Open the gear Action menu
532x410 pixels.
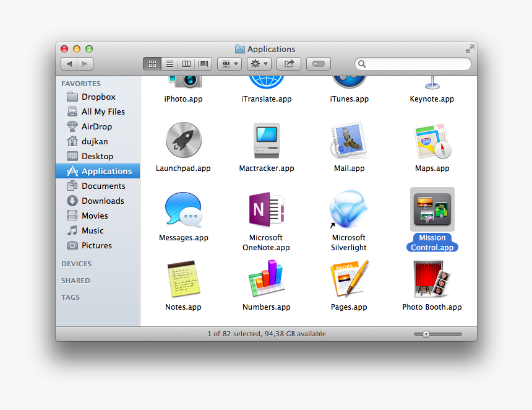click(x=259, y=64)
